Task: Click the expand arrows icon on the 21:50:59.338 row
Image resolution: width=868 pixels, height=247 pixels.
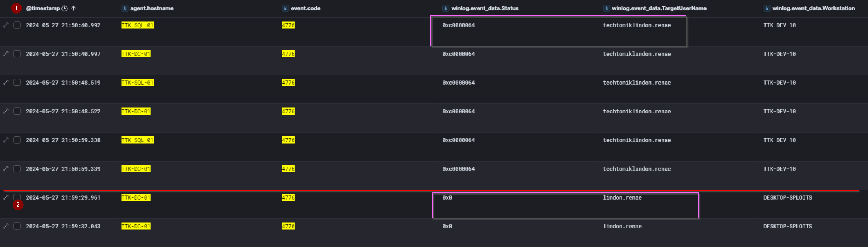Action: click(6, 140)
